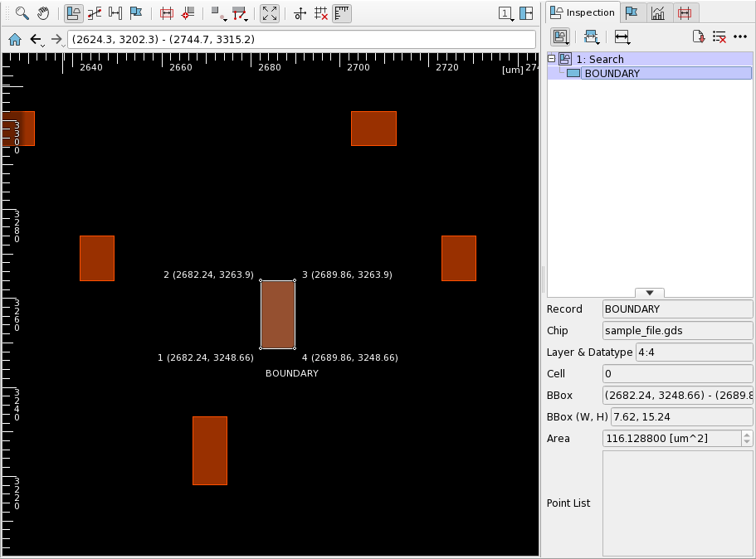Collapse the '1: Search' tree node

click(552, 59)
